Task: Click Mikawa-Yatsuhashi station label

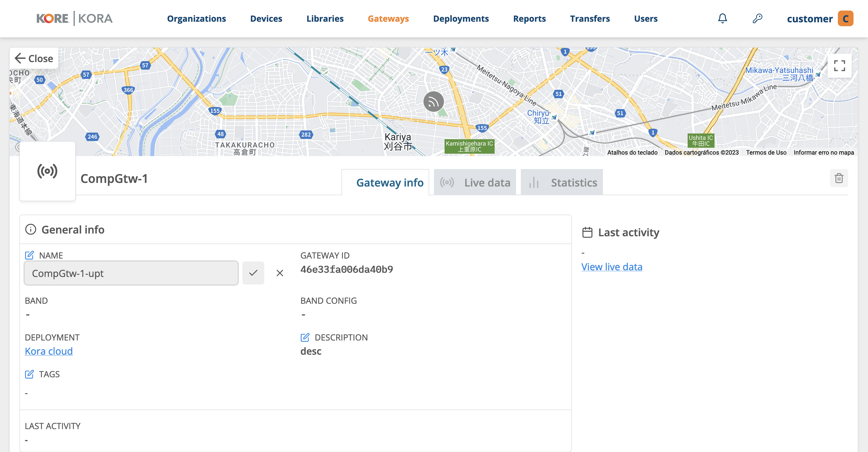Action: tap(779, 74)
